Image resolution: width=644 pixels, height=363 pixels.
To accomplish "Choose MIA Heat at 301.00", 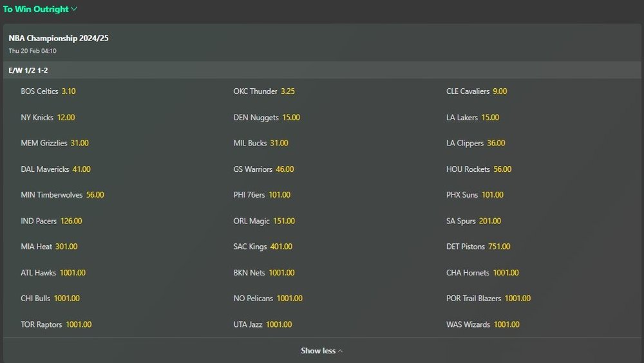I will [x=66, y=247].
